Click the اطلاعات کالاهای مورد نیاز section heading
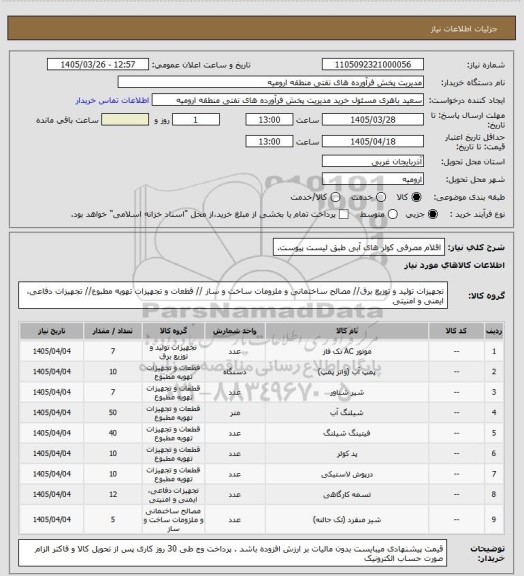 pos(455,265)
